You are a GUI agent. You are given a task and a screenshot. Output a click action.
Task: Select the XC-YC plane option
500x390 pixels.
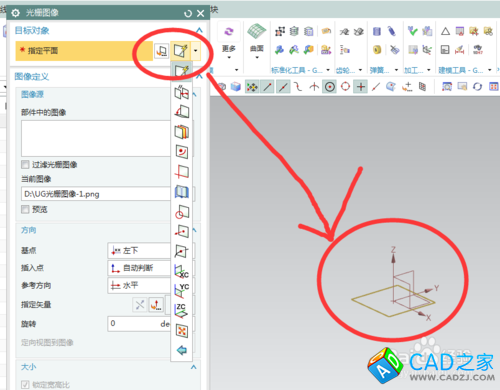pos(181,310)
